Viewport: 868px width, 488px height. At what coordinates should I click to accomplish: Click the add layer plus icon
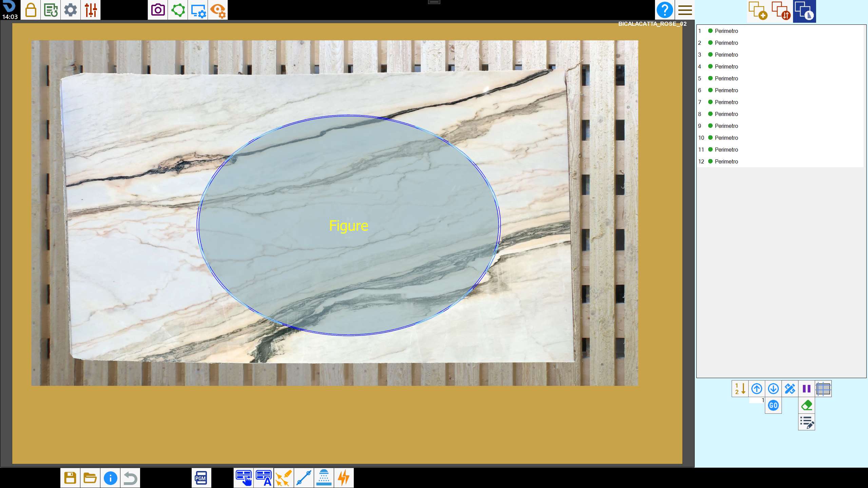[x=758, y=11]
